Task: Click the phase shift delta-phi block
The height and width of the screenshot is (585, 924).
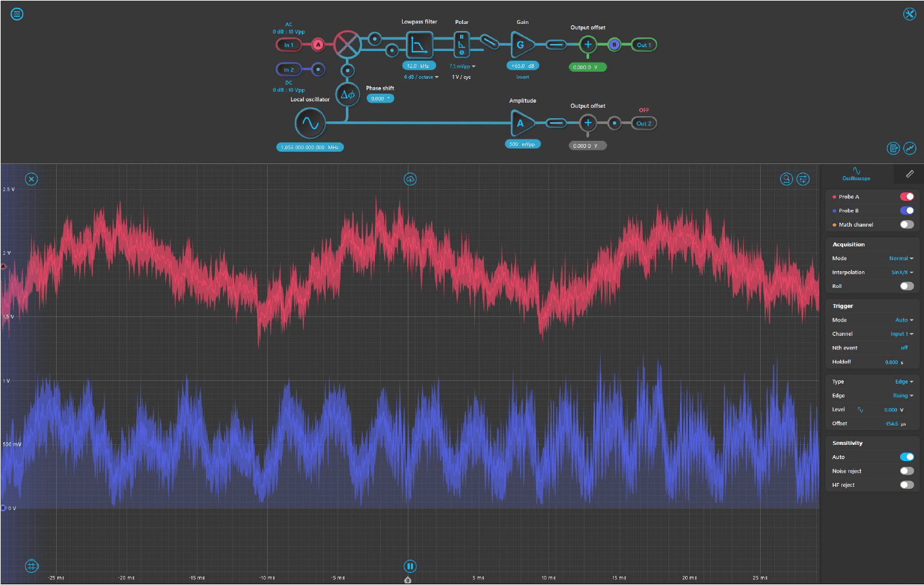Action: click(x=347, y=94)
